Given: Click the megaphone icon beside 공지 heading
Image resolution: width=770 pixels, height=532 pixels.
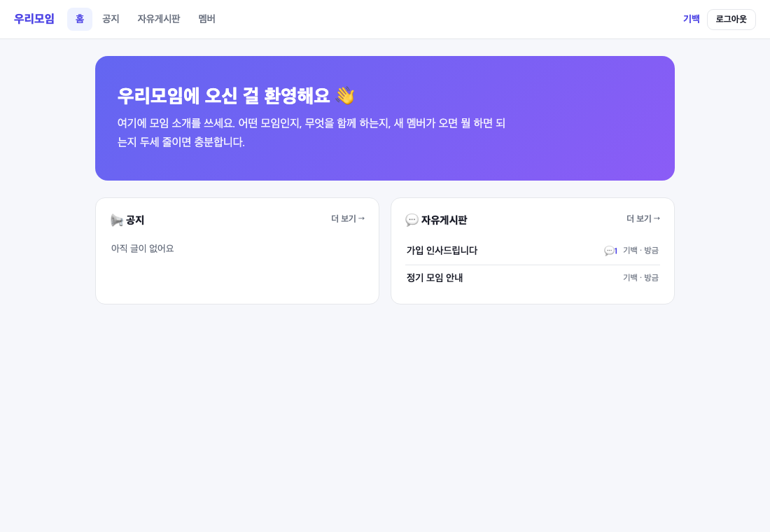Looking at the screenshot, I should [x=117, y=220].
